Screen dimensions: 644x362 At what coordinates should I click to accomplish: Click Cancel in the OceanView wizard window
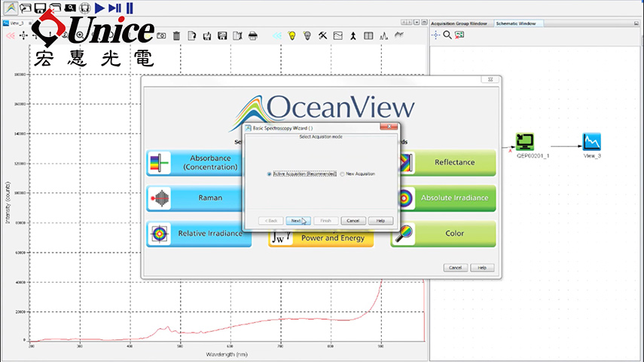[x=456, y=268]
